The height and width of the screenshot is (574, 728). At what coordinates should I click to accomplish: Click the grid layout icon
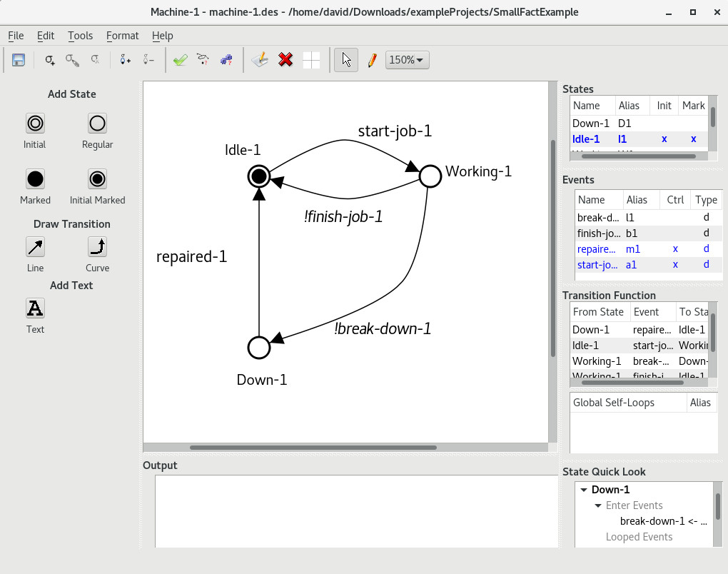click(x=311, y=61)
